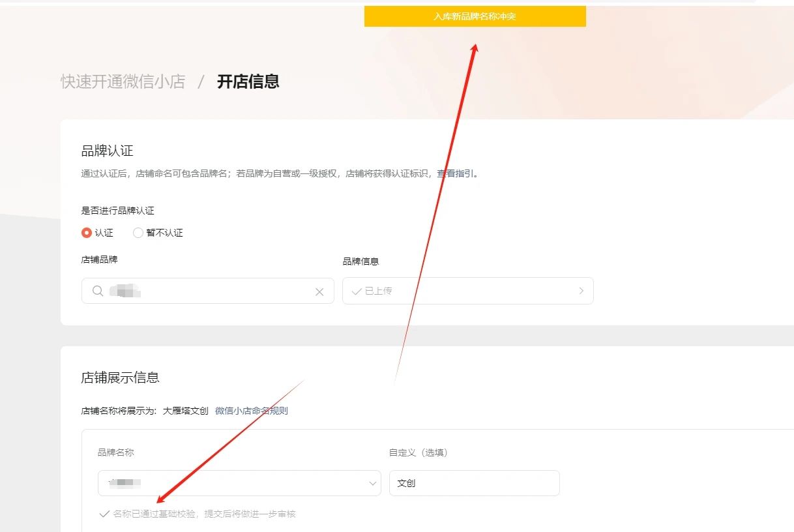This screenshot has width=794, height=532.
Task: Click the 品牌名称 dropdown arrow
Action: point(373,484)
